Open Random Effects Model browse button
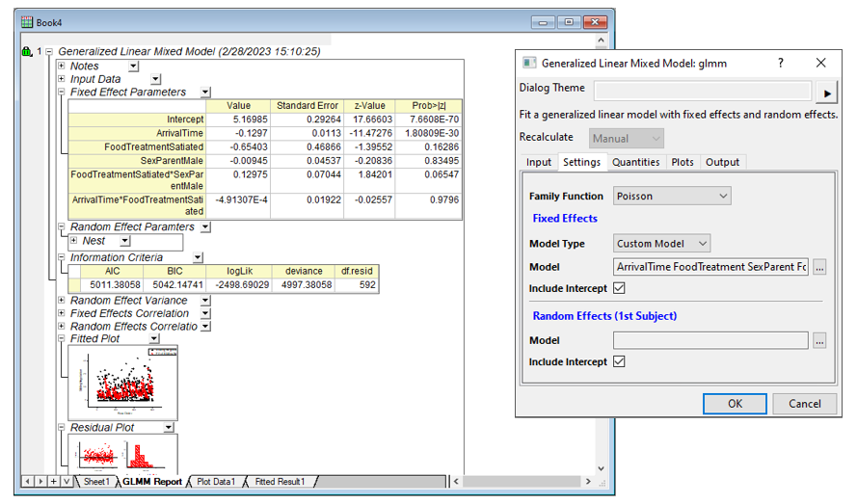The image size is (857, 504). click(x=819, y=340)
